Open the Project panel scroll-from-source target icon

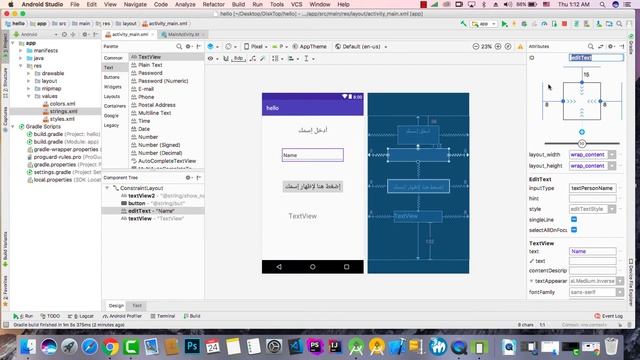click(x=64, y=35)
